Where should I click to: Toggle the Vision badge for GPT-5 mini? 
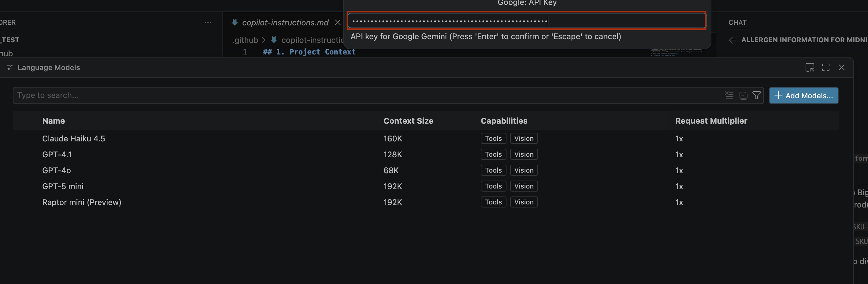pyautogui.click(x=524, y=186)
